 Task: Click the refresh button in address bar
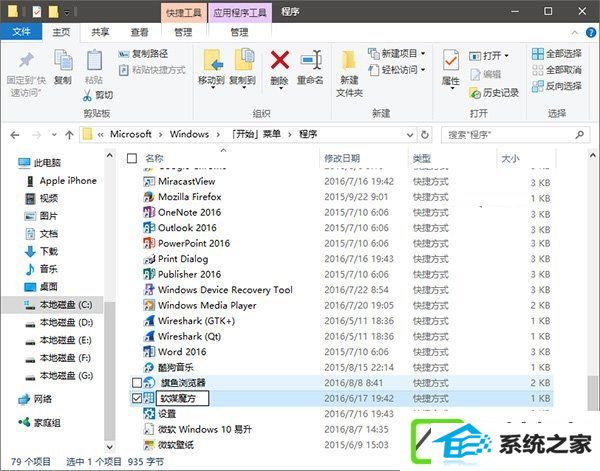click(x=424, y=135)
